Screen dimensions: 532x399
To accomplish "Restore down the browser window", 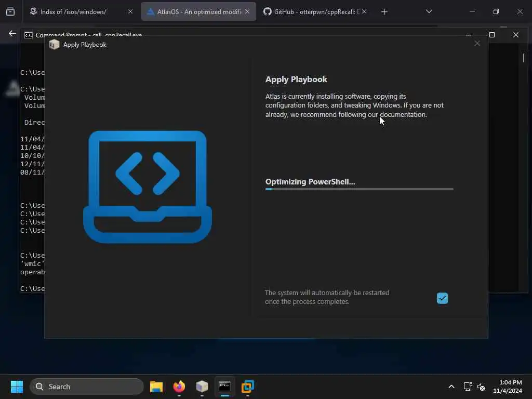I will click(496, 11).
